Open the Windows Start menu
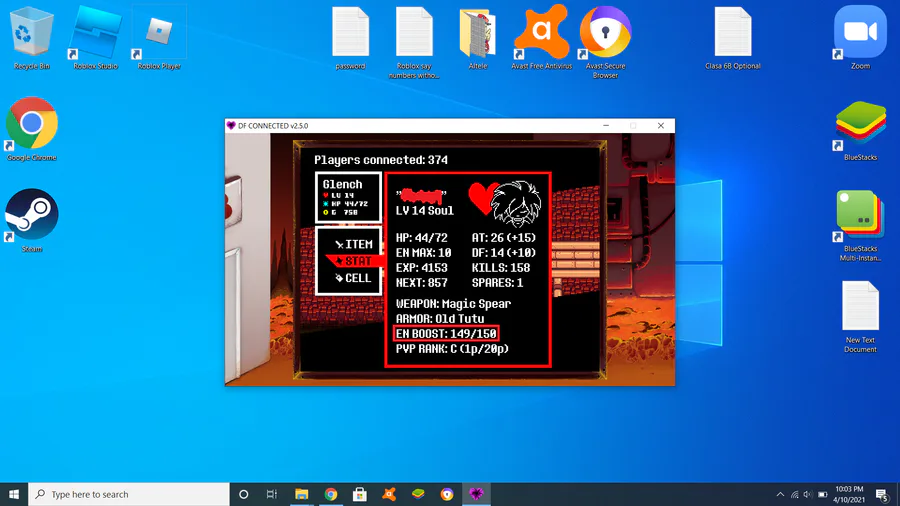The image size is (900, 506). [x=14, y=494]
